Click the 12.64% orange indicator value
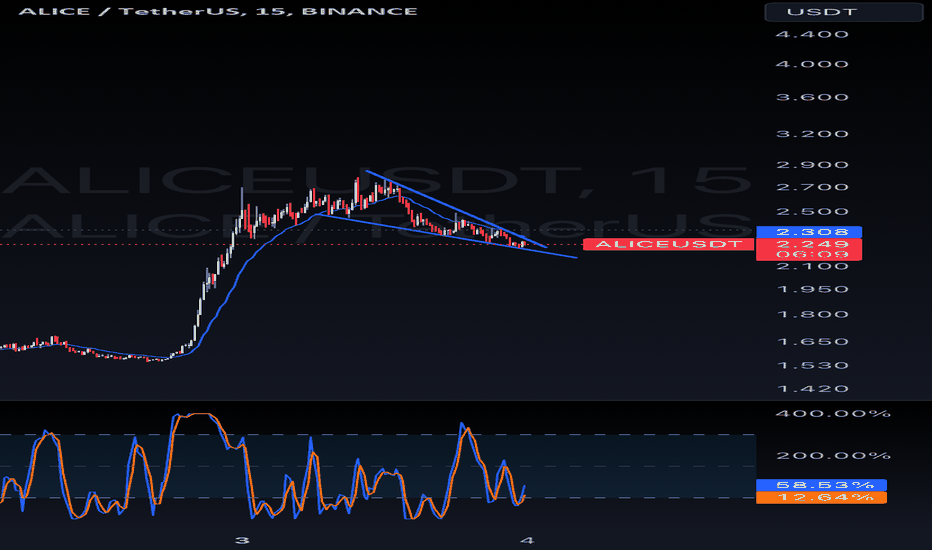Image resolution: width=932 pixels, height=550 pixels. [821, 498]
